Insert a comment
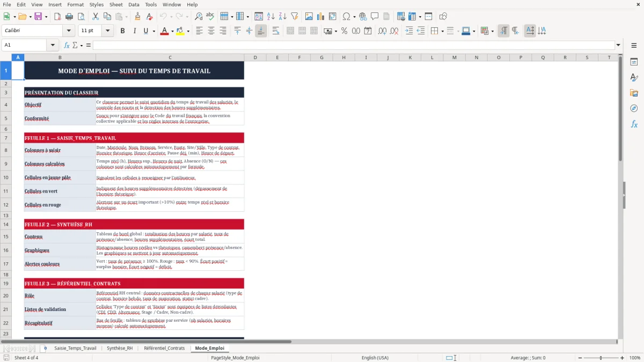644x362 pixels. [375, 17]
